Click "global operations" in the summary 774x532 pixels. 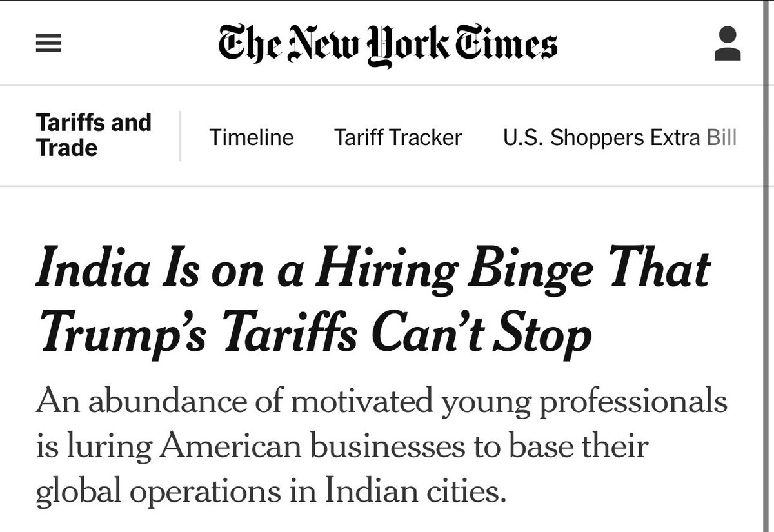(163, 493)
